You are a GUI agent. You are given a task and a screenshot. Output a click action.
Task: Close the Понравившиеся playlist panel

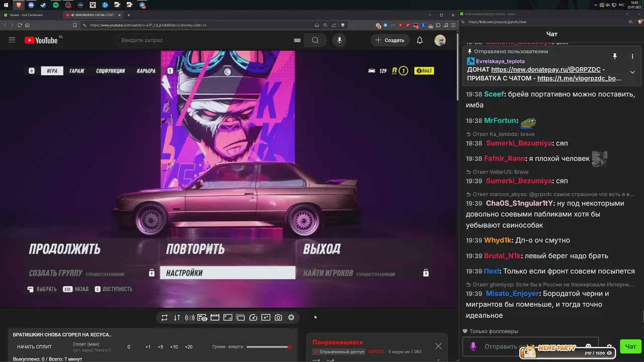coord(438,346)
